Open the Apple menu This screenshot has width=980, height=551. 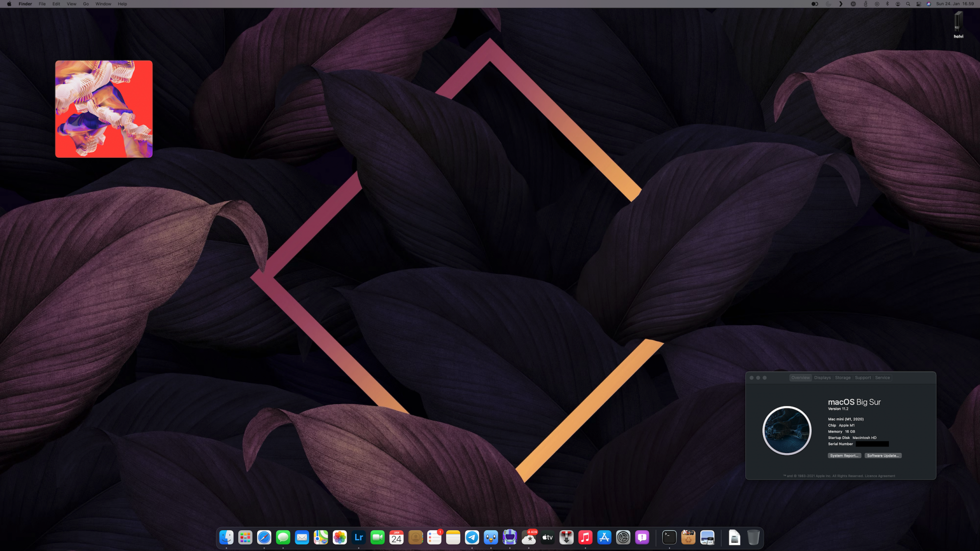click(x=9, y=4)
